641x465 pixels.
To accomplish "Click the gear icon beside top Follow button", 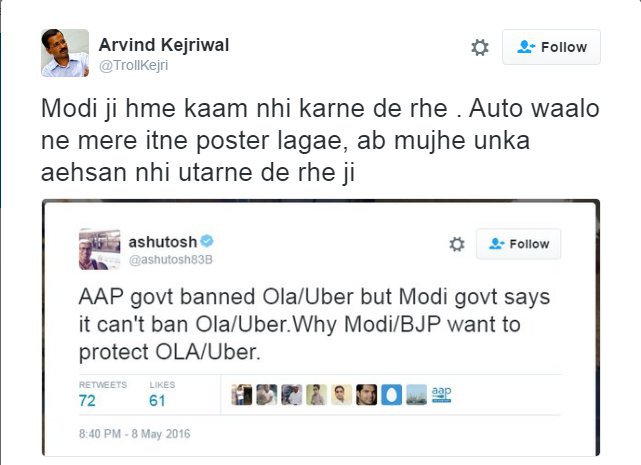I will (x=480, y=47).
